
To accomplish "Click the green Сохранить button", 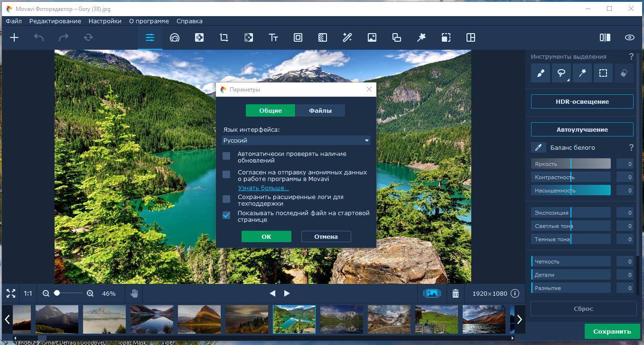I will (612, 331).
